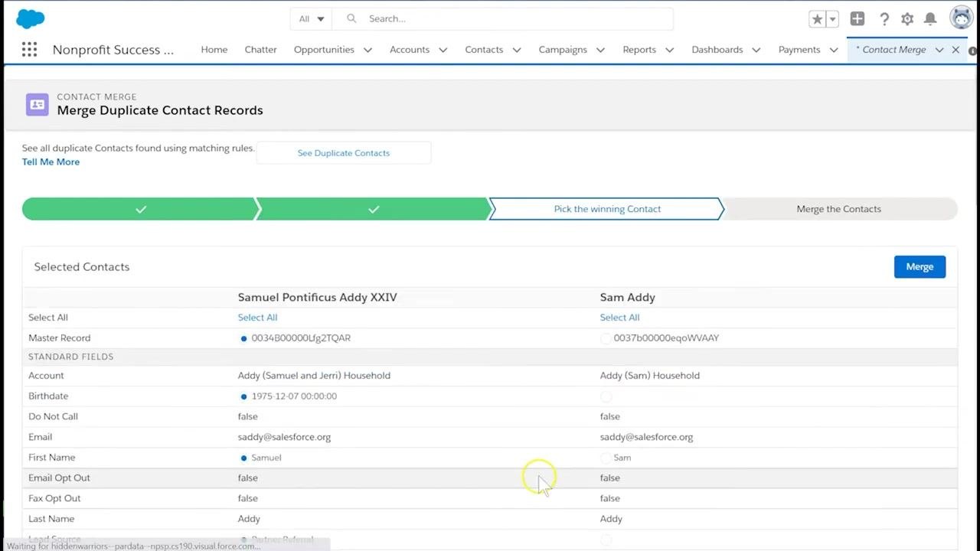Open the Chatter tab
The width and height of the screenshot is (980, 551).
point(260,50)
